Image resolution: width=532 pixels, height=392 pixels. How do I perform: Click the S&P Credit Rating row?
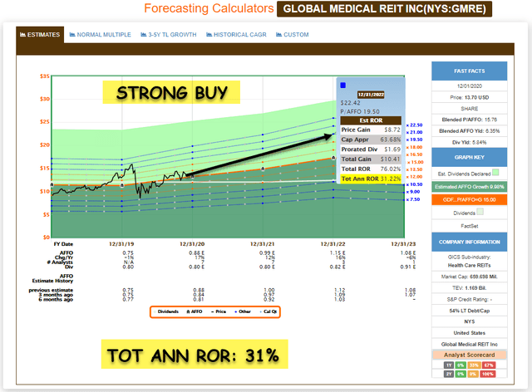point(469,300)
